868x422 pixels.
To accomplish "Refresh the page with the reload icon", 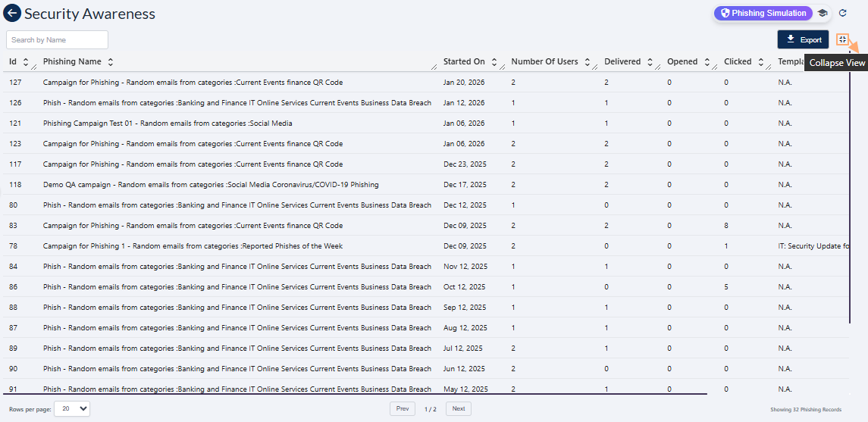I will pyautogui.click(x=842, y=14).
